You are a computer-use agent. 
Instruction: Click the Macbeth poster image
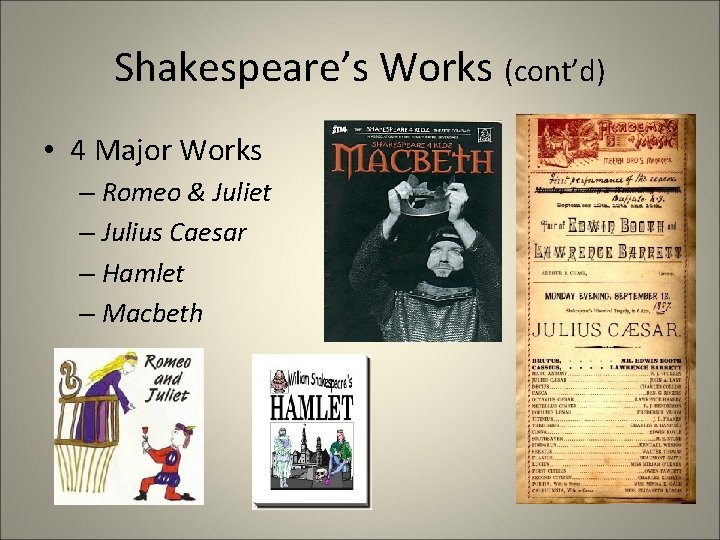point(413,231)
